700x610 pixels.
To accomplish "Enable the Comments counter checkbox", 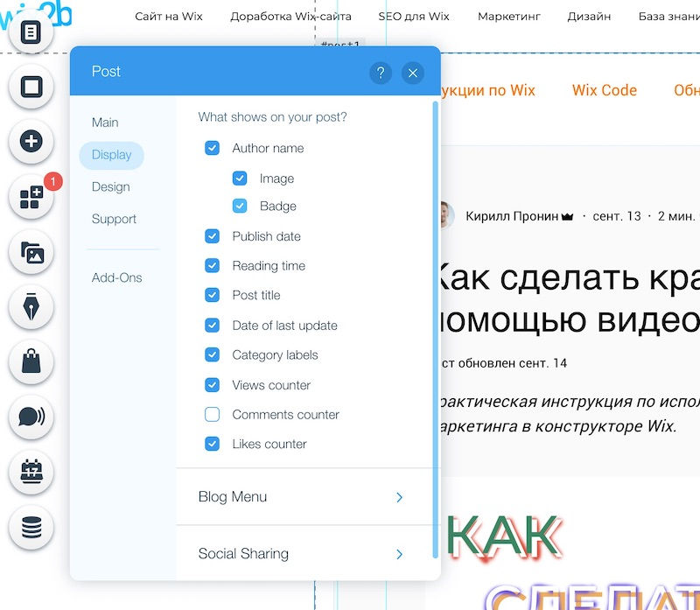I will click(212, 415).
